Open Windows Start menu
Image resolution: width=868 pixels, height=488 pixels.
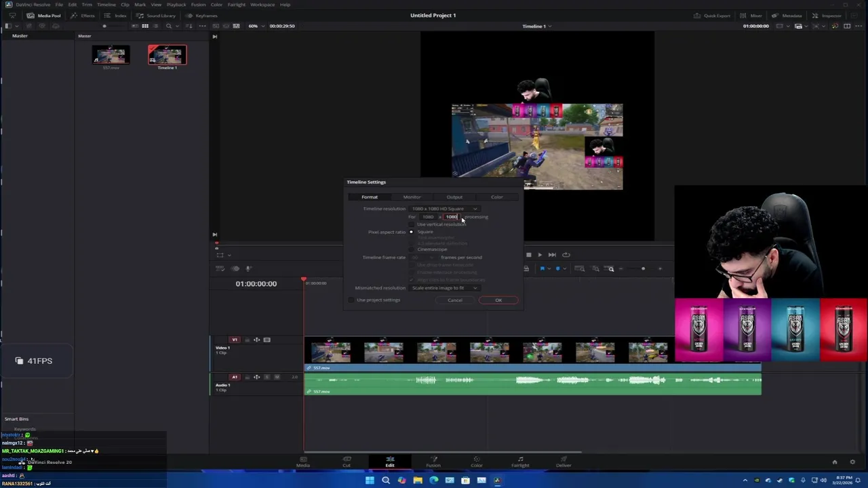coord(370,481)
